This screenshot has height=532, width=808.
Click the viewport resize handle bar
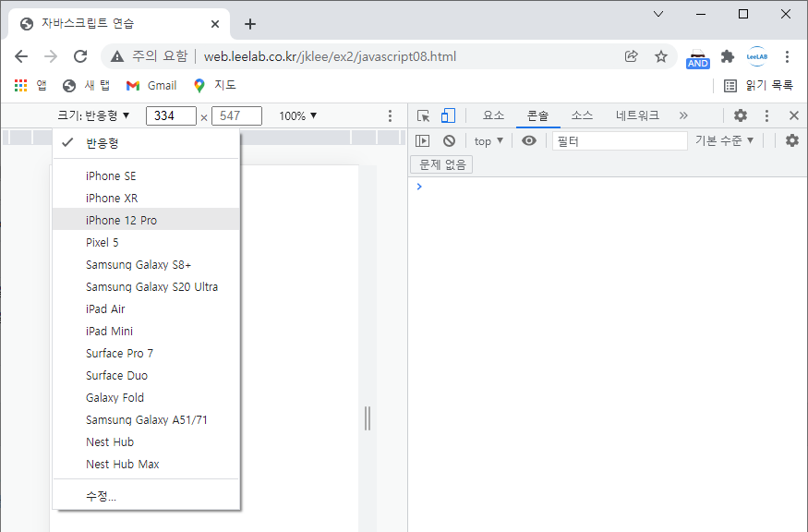(368, 418)
